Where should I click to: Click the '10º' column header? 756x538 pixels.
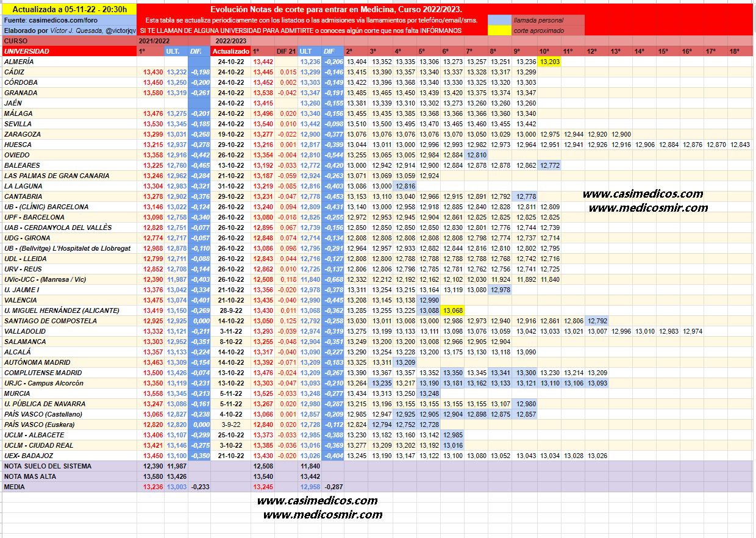point(549,51)
